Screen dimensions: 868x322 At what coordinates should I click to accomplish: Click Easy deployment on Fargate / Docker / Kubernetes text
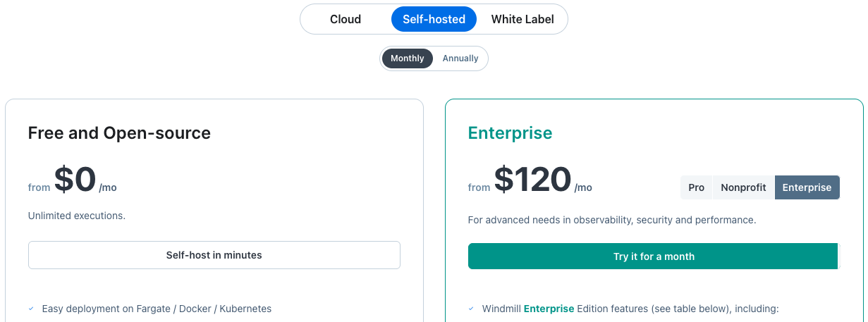157,309
